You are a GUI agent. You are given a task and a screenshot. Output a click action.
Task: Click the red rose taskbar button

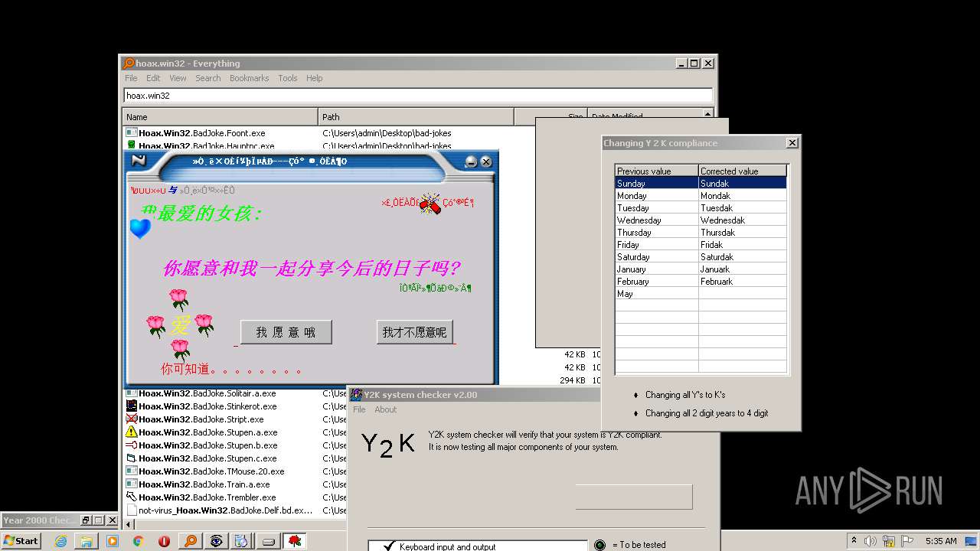tap(295, 541)
